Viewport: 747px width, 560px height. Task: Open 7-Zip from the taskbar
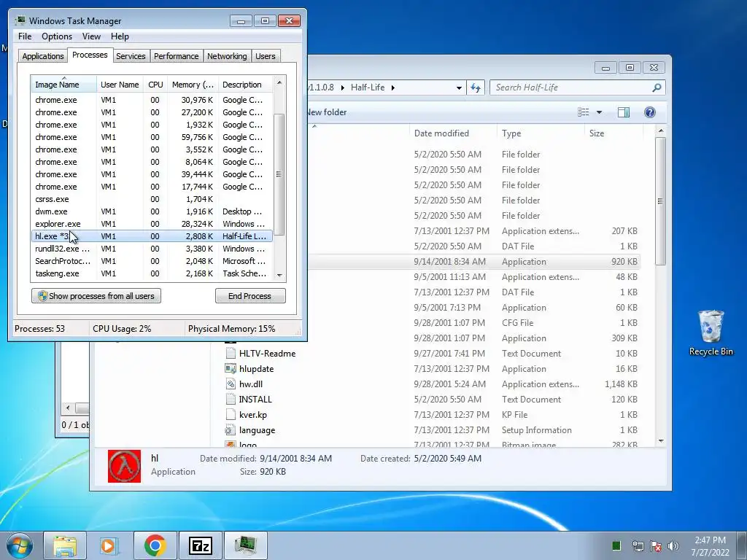point(200,545)
